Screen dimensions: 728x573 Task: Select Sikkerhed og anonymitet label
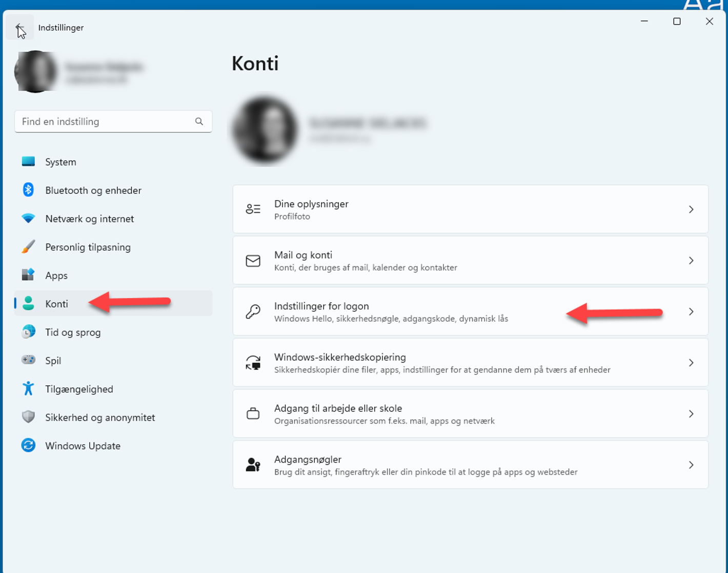point(100,418)
